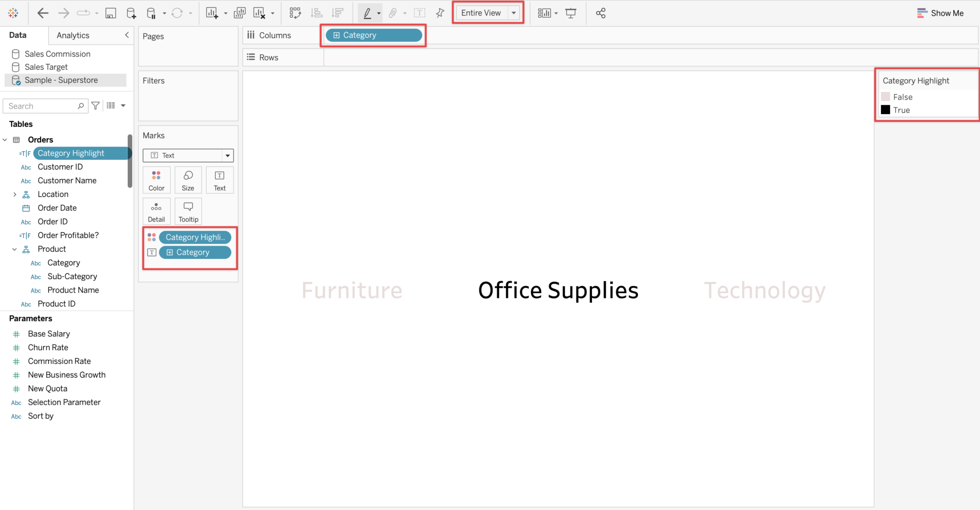Open the Marks type dropdown showing Text

227,155
